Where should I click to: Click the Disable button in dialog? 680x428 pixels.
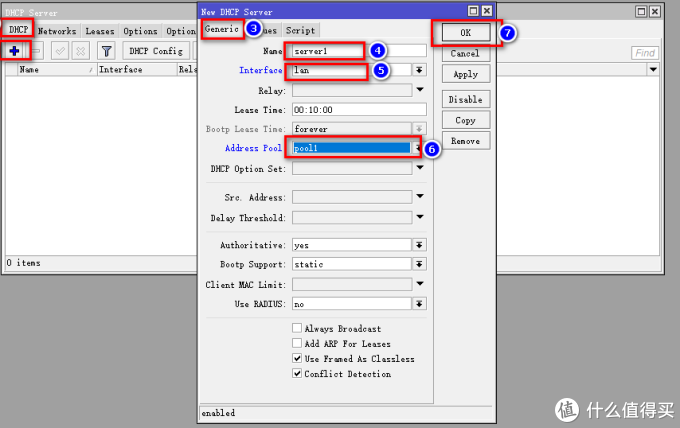tap(466, 99)
